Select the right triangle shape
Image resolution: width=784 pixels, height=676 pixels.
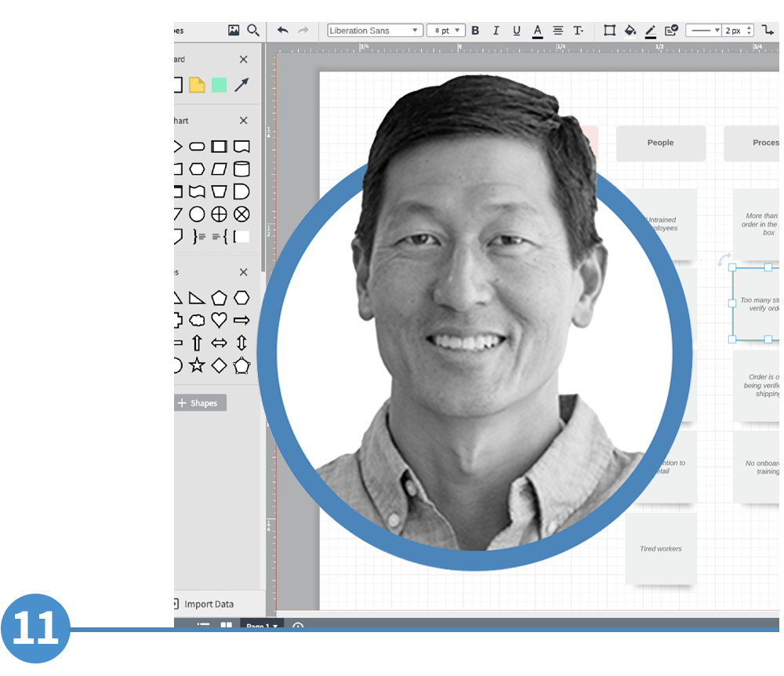197,299
